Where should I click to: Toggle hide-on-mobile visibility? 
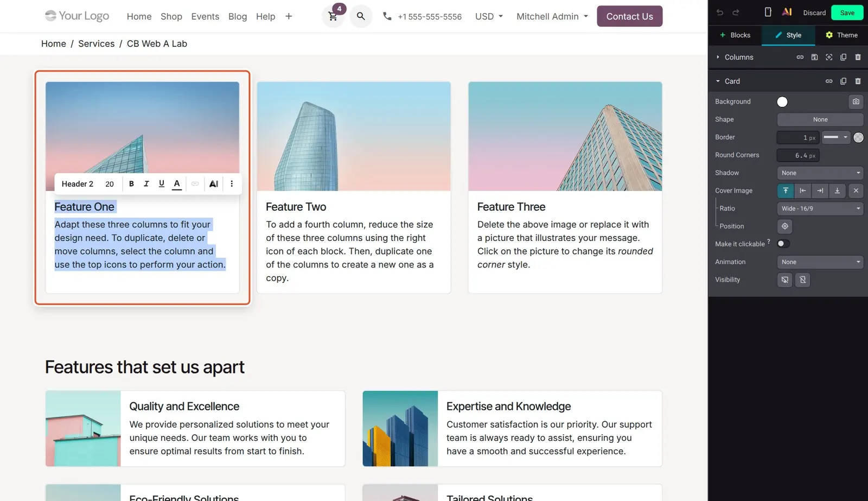click(x=803, y=280)
